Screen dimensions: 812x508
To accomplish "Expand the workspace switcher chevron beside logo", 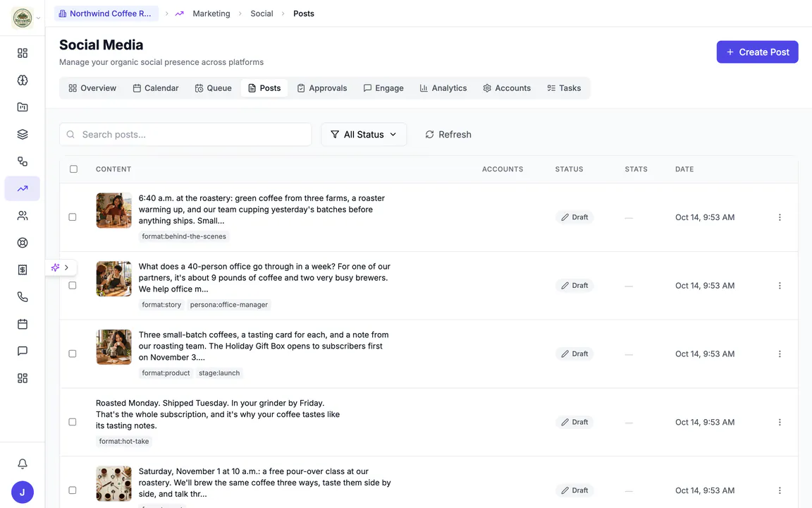I will pyautogui.click(x=38, y=18).
